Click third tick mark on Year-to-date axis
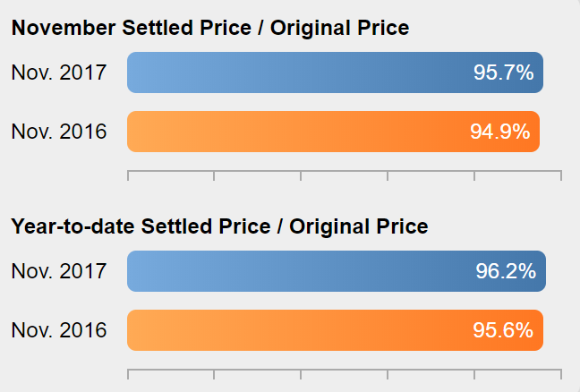Viewport: 580px width, 392px height. tap(301, 374)
